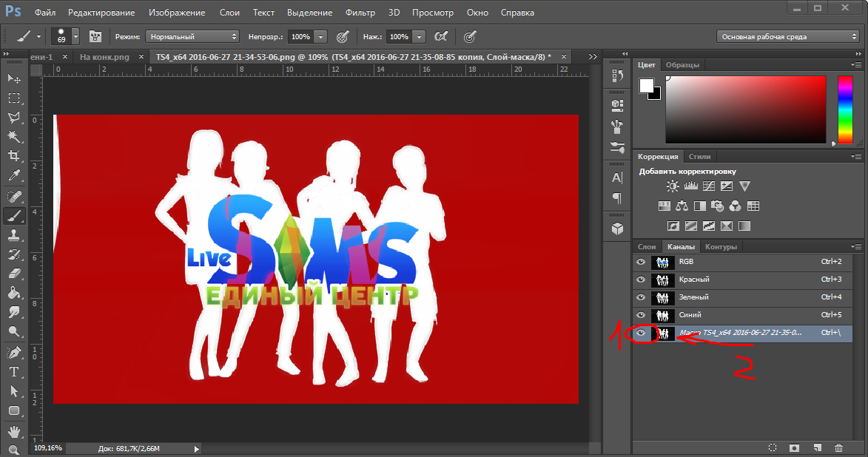This screenshot has width=868, height=457.
Task: Open the Выделение menu
Action: click(x=309, y=12)
